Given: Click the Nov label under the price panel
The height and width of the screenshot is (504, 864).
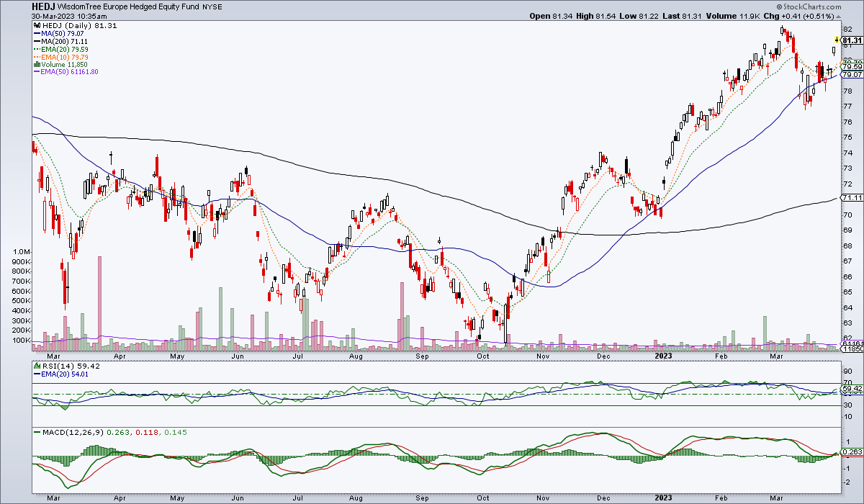Looking at the screenshot, I should [544, 356].
